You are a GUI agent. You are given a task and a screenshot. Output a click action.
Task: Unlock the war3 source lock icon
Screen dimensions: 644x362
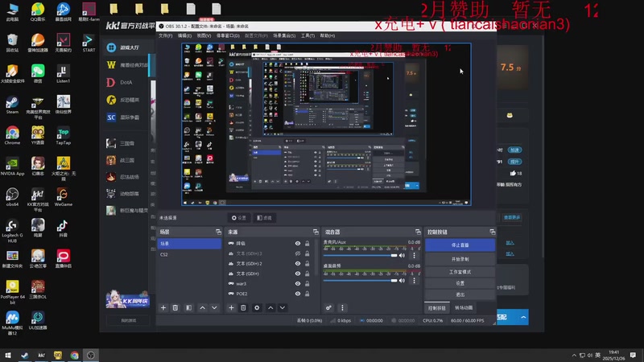click(308, 284)
